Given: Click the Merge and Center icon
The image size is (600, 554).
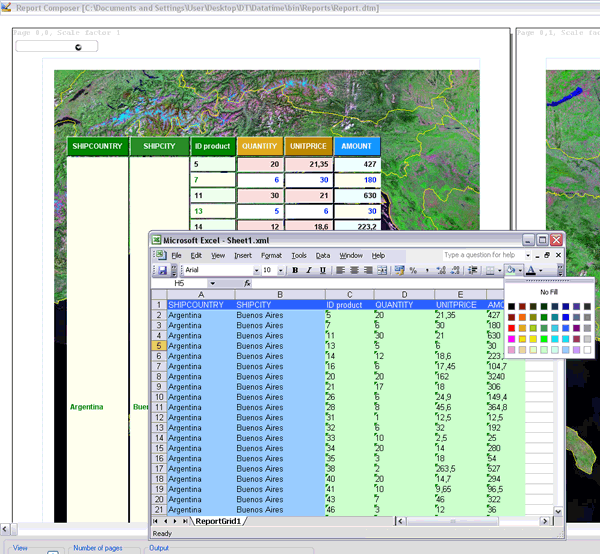Looking at the screenshot, I should tap(382, 270).
